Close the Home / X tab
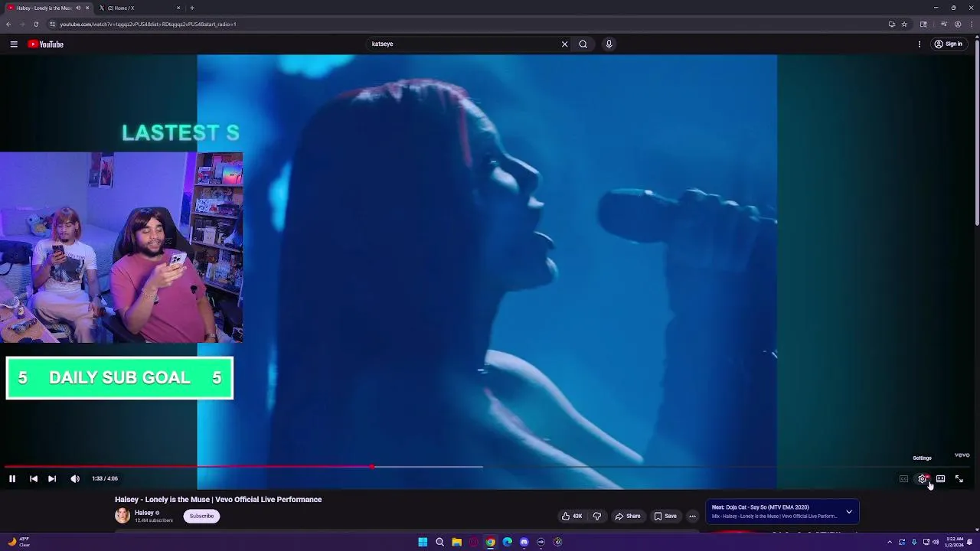The width and height of the screenshot is (980, 551). click(x=178, y=8)
